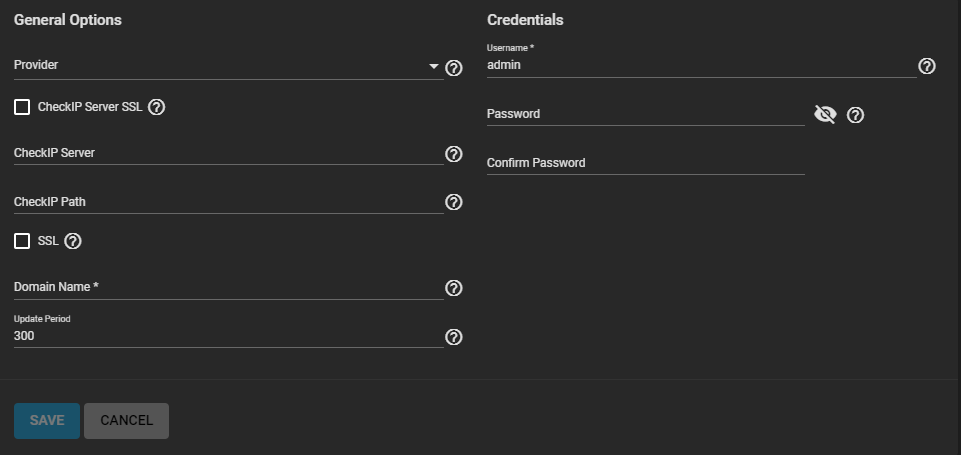Enable the CheckIP Server SSL checkbox

(22, 107)
